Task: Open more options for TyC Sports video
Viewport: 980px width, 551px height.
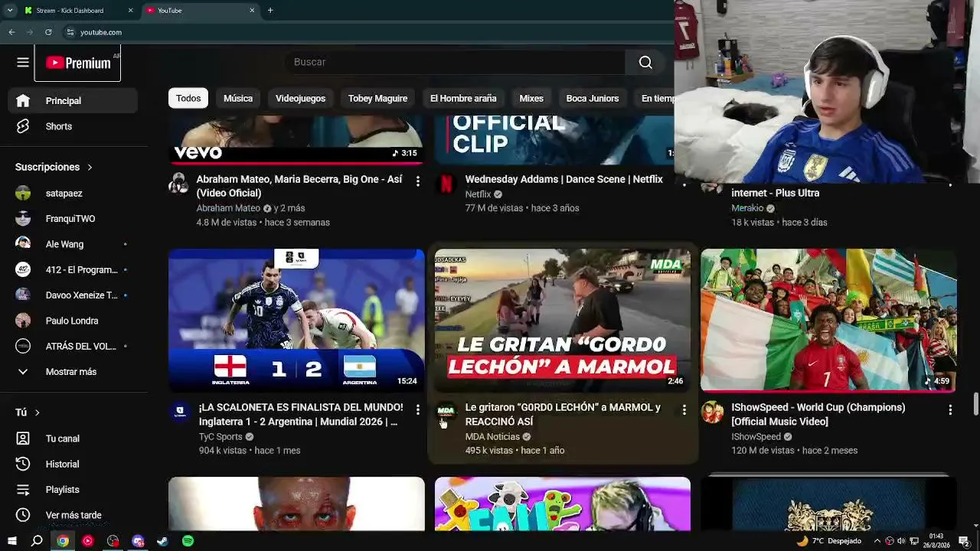Action: (x=417, y=410)
